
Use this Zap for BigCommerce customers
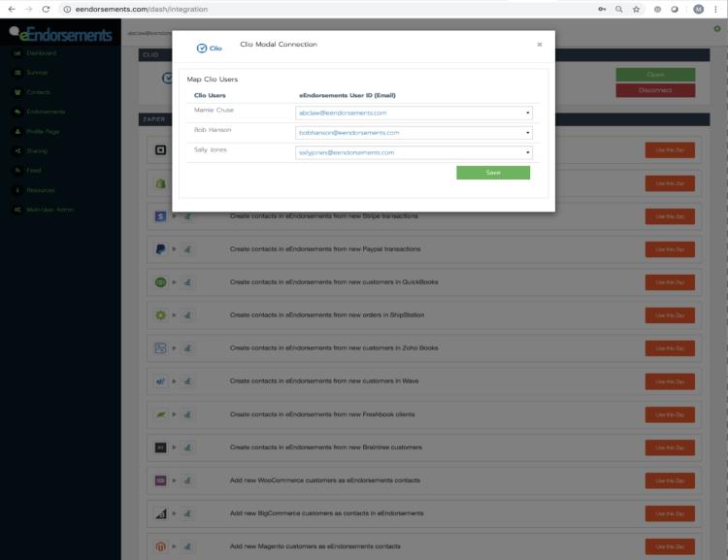670,514
